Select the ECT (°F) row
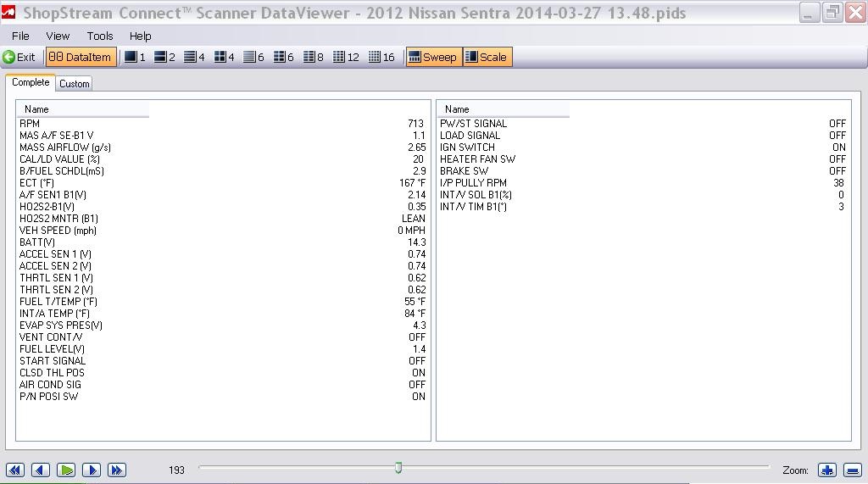868x484 pixels. coord(223,183)
